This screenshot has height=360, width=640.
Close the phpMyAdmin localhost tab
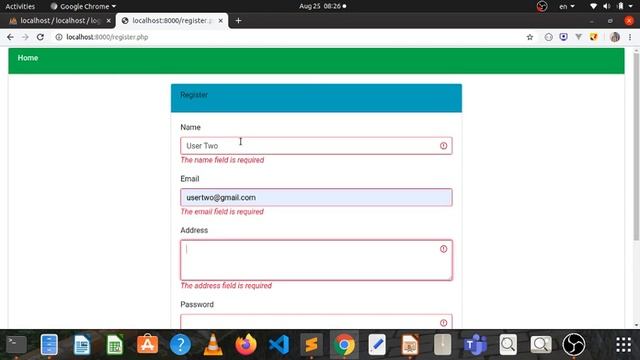[109, 20]
